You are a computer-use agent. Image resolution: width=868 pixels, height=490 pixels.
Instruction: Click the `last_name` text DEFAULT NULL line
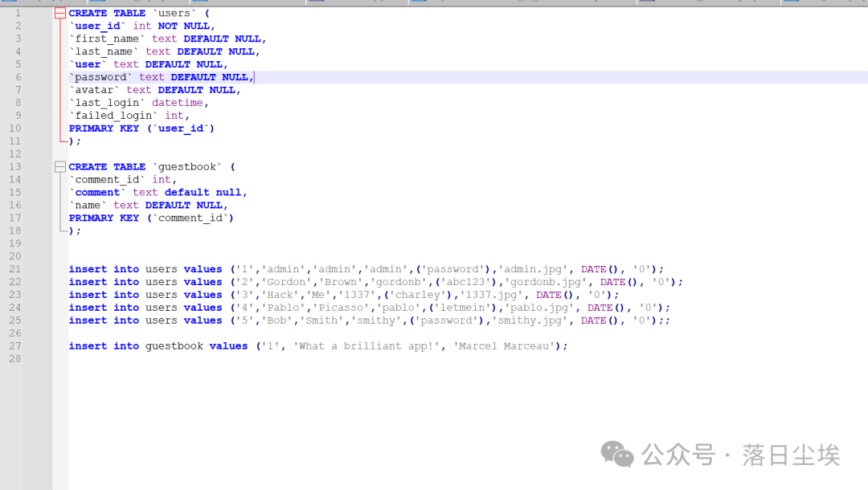165,51
